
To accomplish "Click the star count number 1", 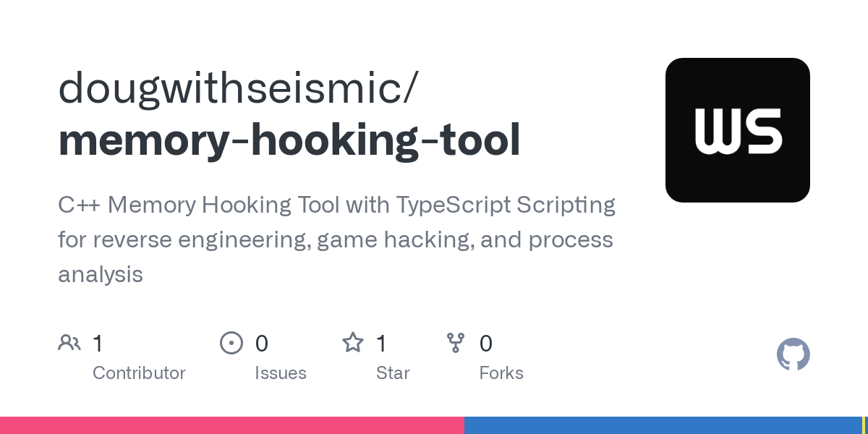I will coord(382,344).
